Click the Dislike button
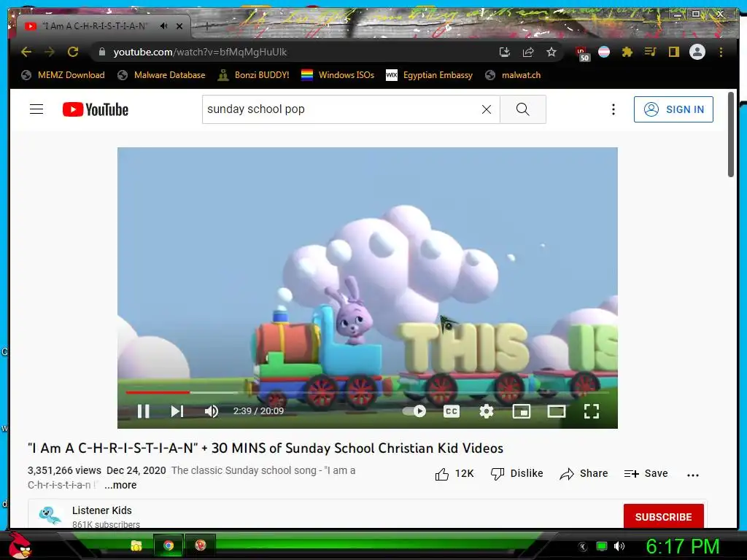This screenshot has width=747, height=560. [517, 473]
